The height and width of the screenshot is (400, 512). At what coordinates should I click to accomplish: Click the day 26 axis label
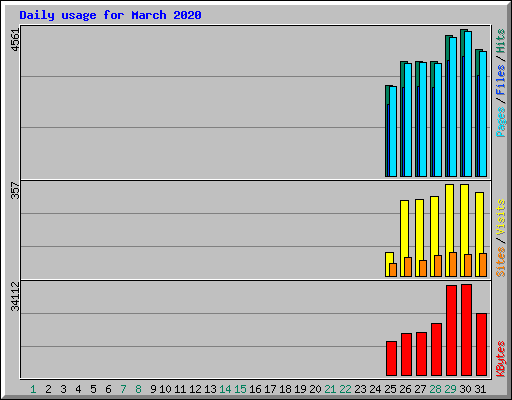[405, 389]
